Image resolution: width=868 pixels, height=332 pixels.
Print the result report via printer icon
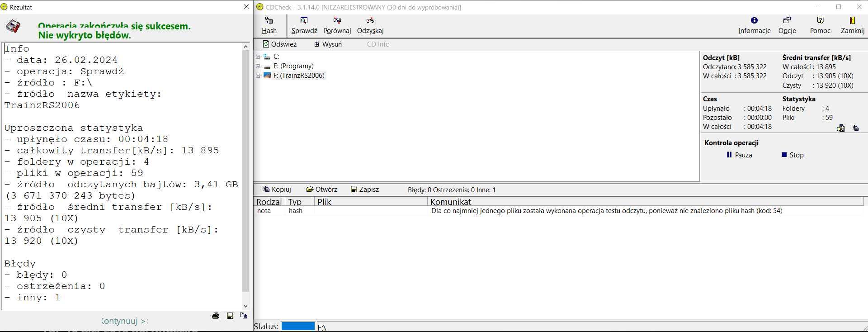(216, 316)
